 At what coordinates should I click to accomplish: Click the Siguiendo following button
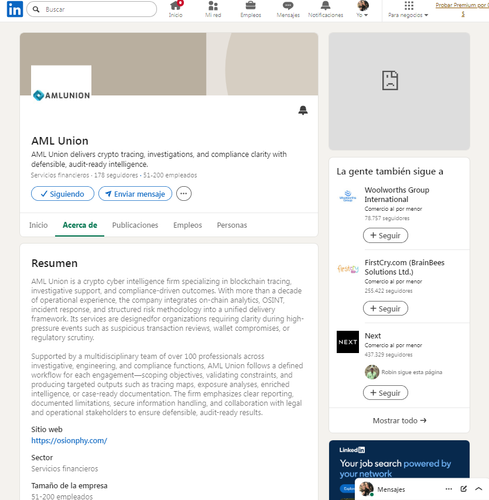63,194
